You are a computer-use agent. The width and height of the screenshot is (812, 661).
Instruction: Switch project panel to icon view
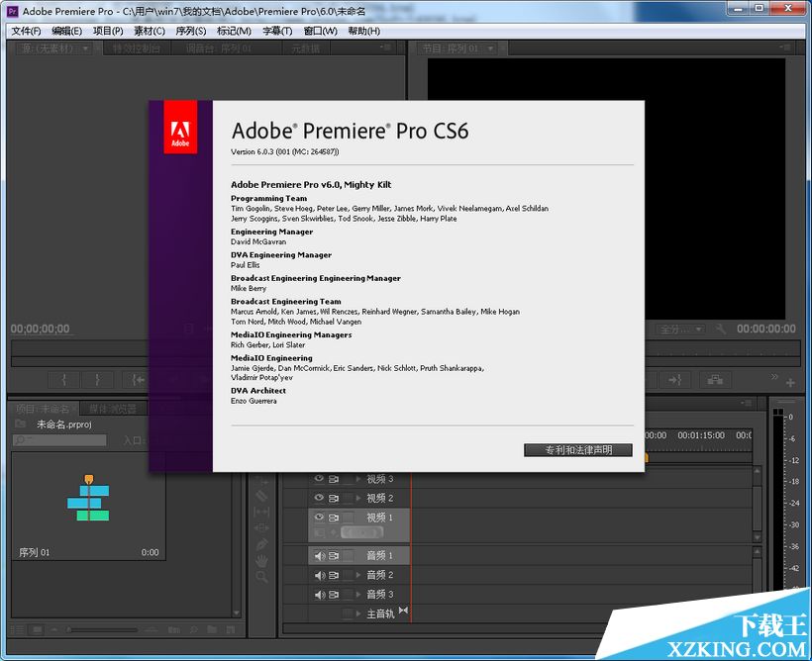point(38,629)
